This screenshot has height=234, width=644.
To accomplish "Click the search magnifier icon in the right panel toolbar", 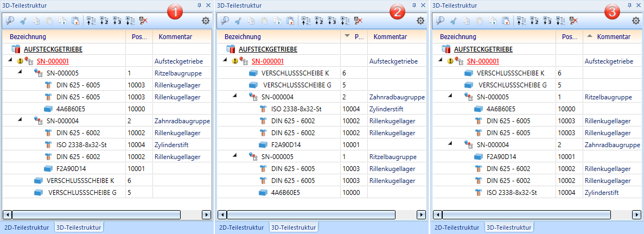I will (440, 21).
